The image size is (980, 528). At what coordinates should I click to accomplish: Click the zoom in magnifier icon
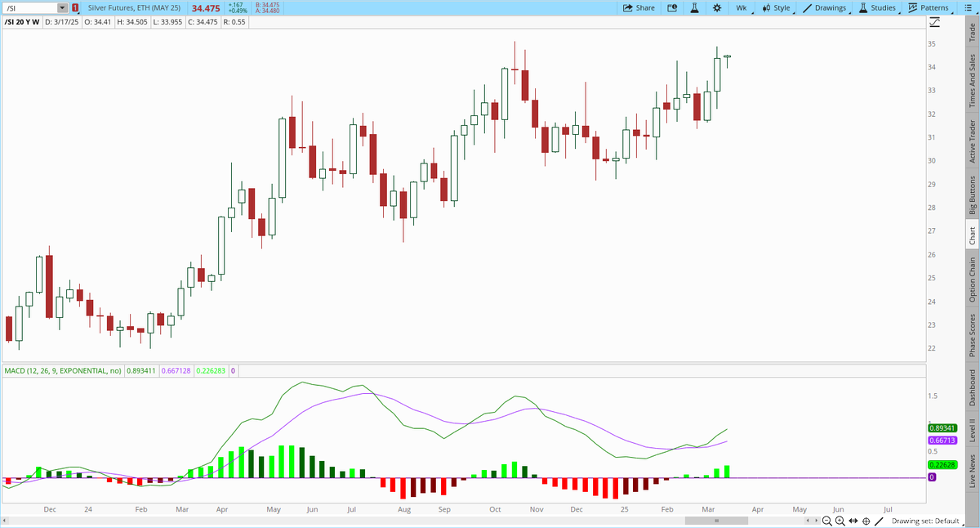pos(840,521)
